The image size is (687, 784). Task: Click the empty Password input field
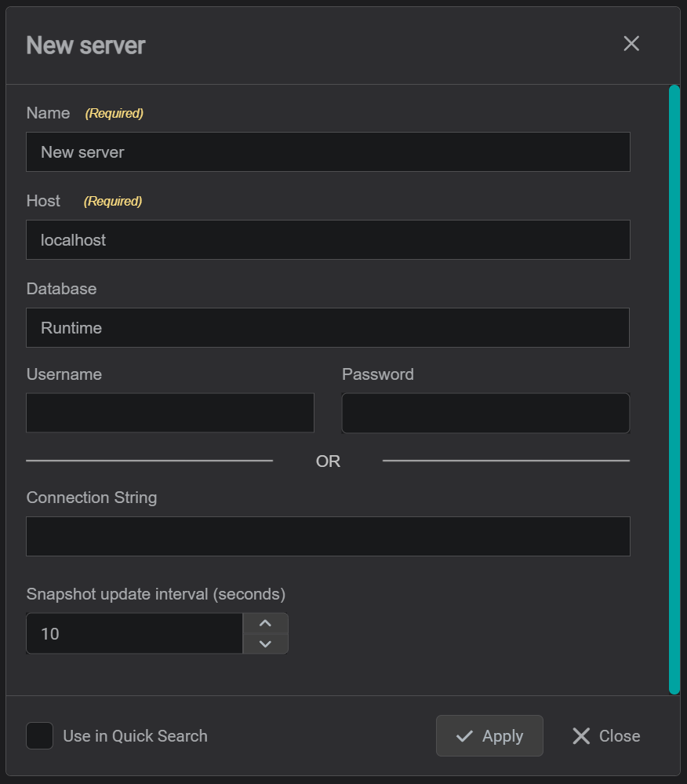(x=485, y=412)
